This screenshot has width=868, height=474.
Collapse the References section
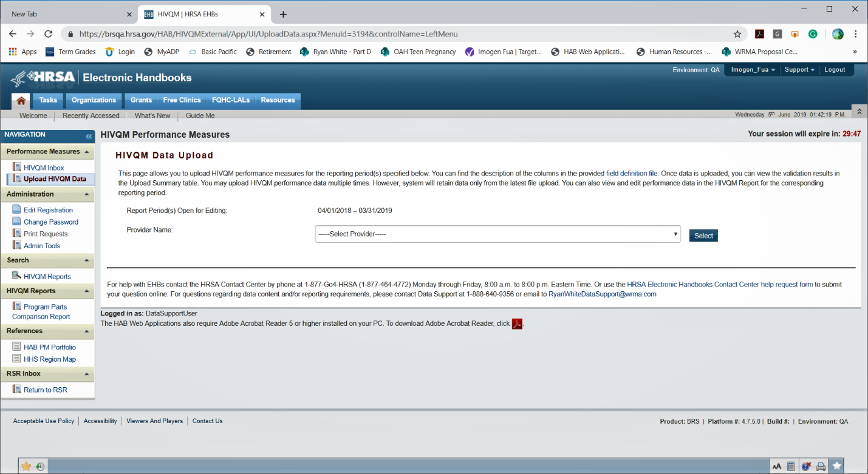(86, 331)
